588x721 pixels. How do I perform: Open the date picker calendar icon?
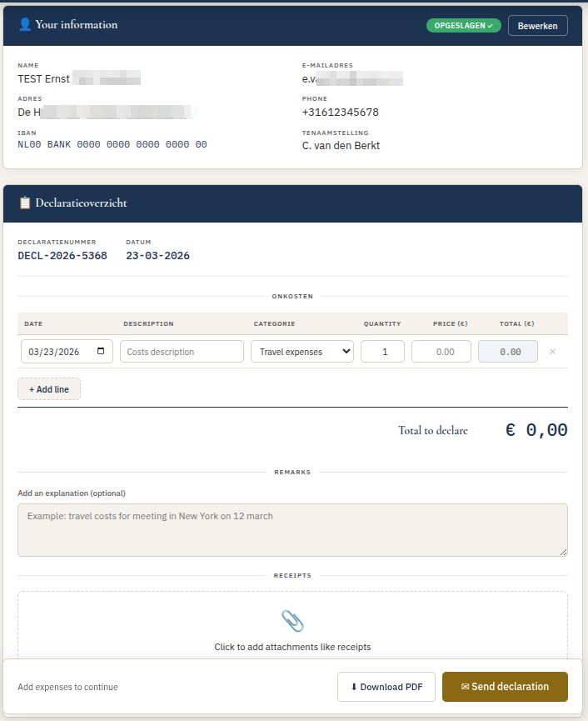pyautogui.click(x=101, y=351)
